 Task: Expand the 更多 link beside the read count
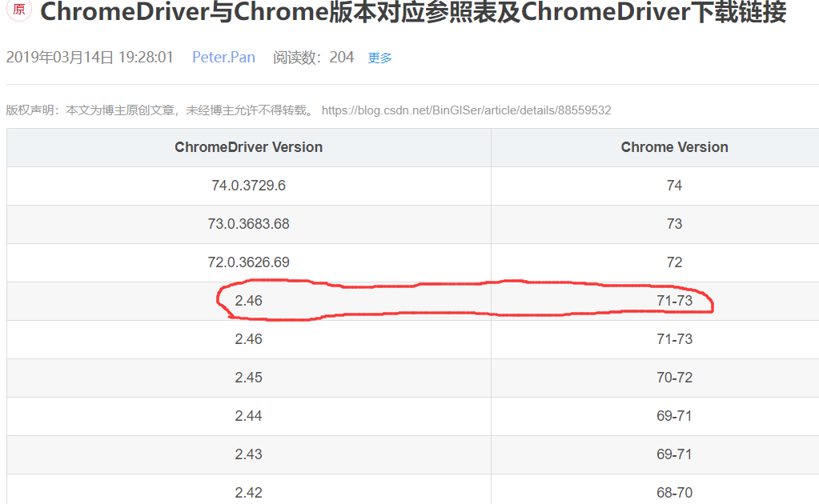coord(379,58)
